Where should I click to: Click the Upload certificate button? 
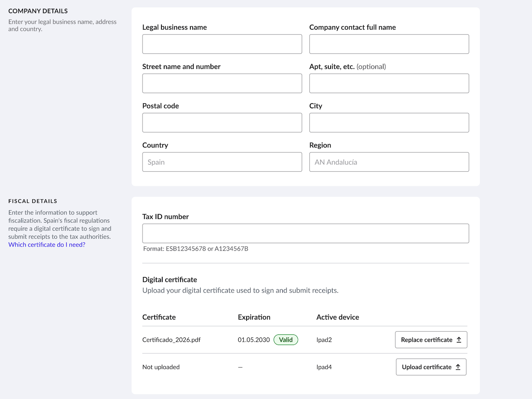coord(431,367)
